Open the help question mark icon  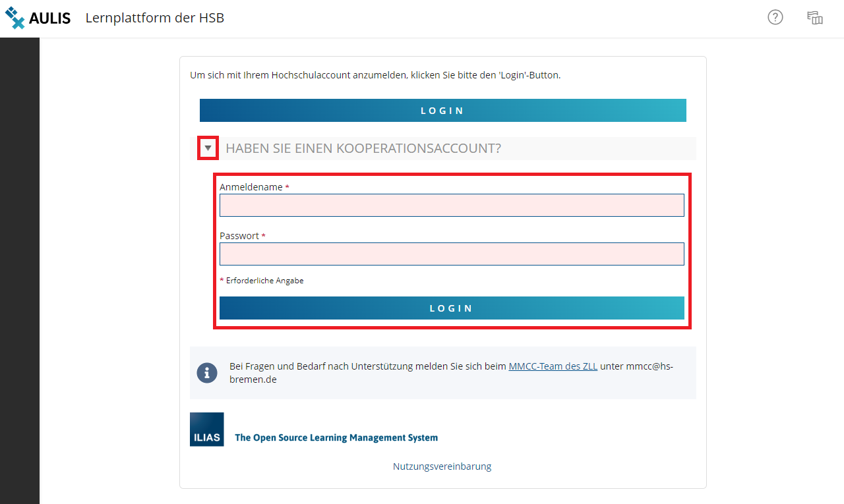(775, 18)
